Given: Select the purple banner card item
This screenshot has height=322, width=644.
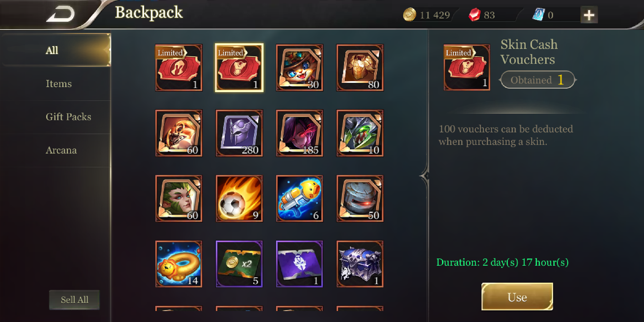Looking at the screenshot, I should (x=299, y=264).
